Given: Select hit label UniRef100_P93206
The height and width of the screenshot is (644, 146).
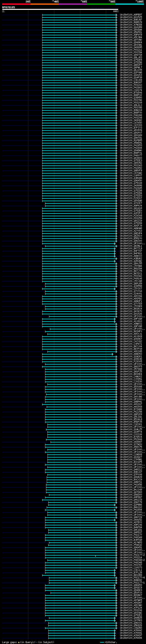Looking at the screenshot, I should pyautogui.click(x=131, y=610).
